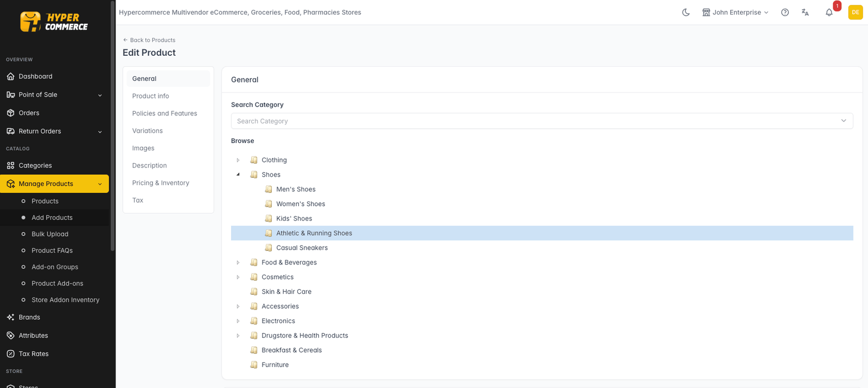Screen dimensions: 868x388
Task: Open the language translate icon
Action: pyautogui.click(x=805, y=12)
